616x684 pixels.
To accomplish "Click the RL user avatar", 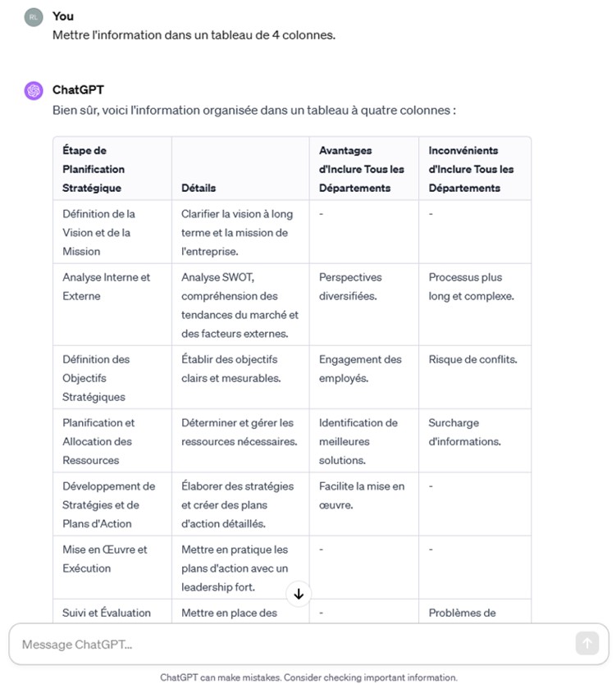I will point(34,17).
